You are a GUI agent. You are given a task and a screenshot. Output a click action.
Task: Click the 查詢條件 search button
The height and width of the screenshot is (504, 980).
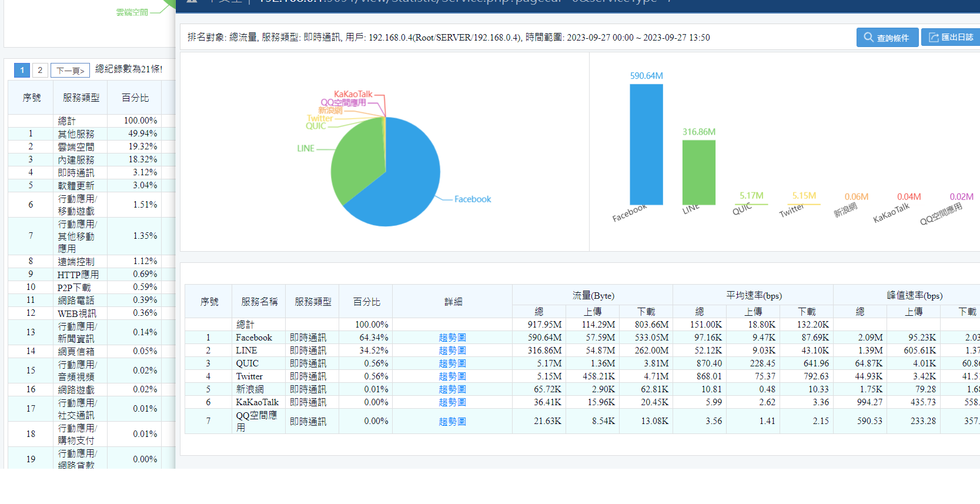887,38
